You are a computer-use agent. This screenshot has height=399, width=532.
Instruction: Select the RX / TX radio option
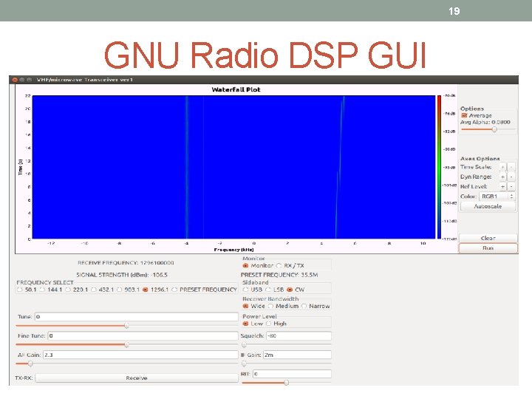(x=279, y=266)
